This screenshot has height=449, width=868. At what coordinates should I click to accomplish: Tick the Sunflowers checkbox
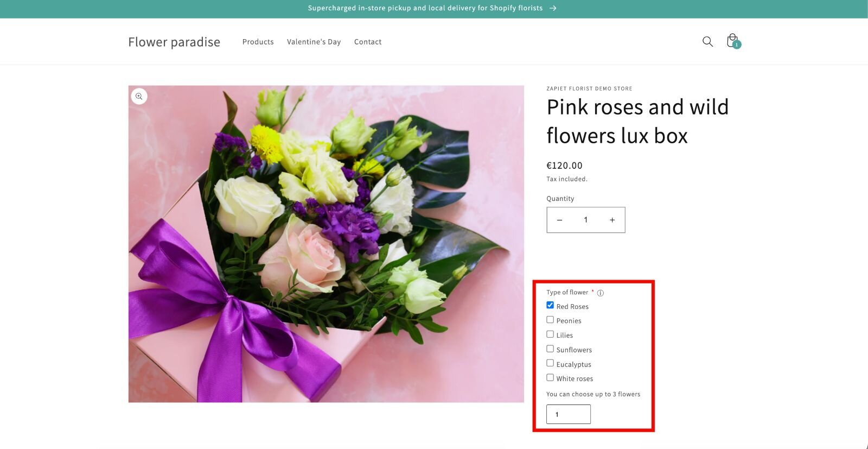tap(550, 349)
